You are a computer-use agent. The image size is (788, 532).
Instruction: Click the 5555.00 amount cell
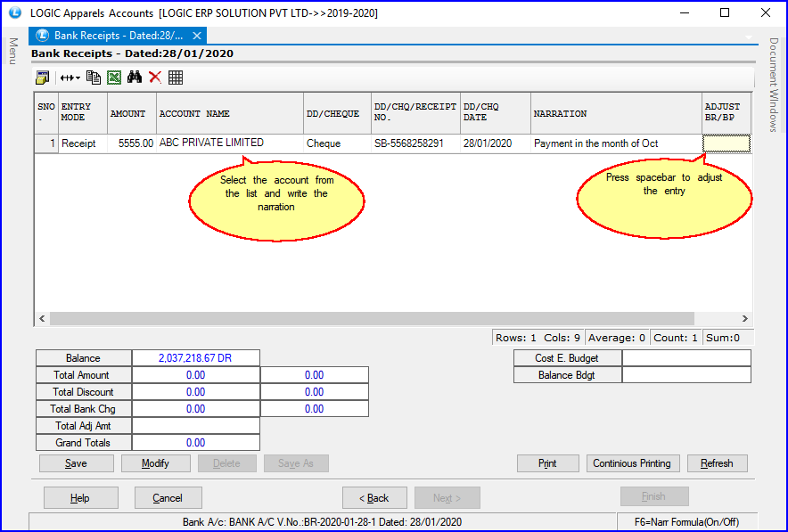point(132,143)
